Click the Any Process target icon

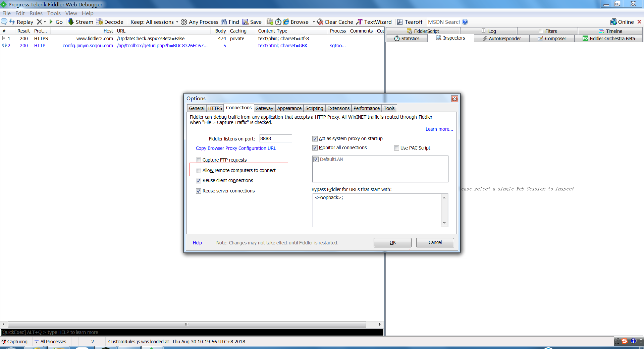[184, 22]
